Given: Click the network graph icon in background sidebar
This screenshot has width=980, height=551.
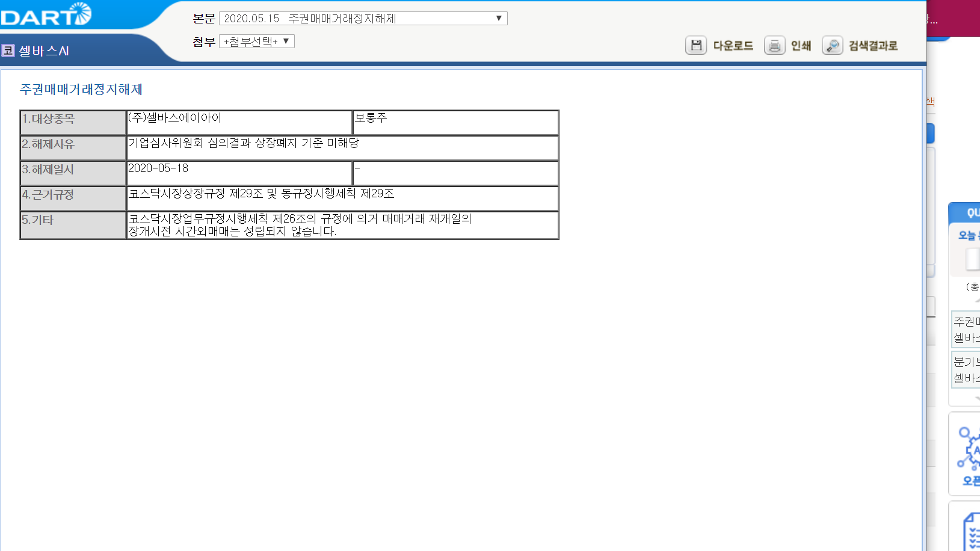Looking at the screenshot, I should coord(969,449).
